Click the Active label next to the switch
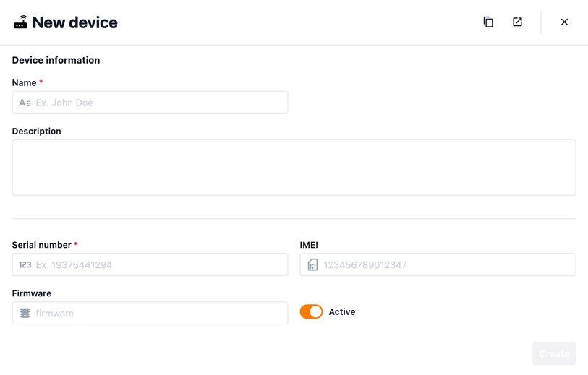 (342, 312)
